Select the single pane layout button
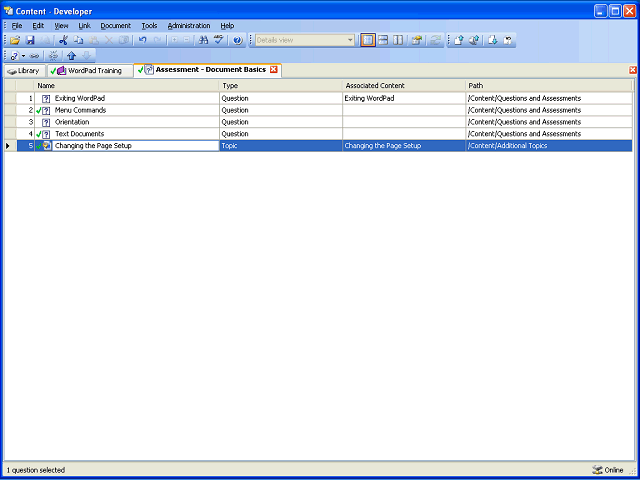640x480 pixels. (368, 40)
